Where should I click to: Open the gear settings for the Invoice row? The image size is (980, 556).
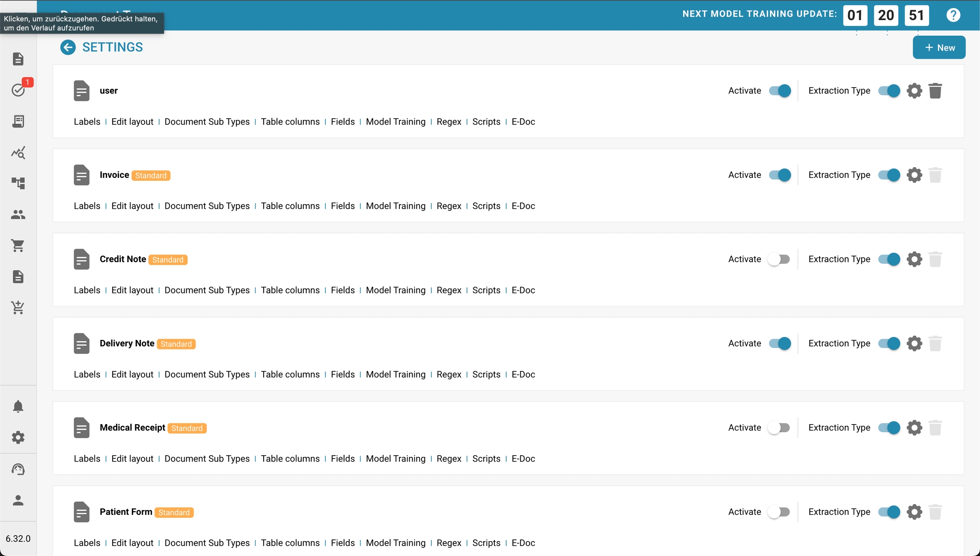click(x=914, y=175)
